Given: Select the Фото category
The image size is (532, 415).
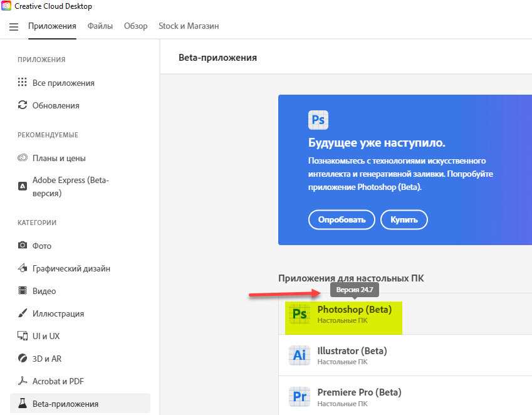Looking at the screenshot, I should click(42, 246).
